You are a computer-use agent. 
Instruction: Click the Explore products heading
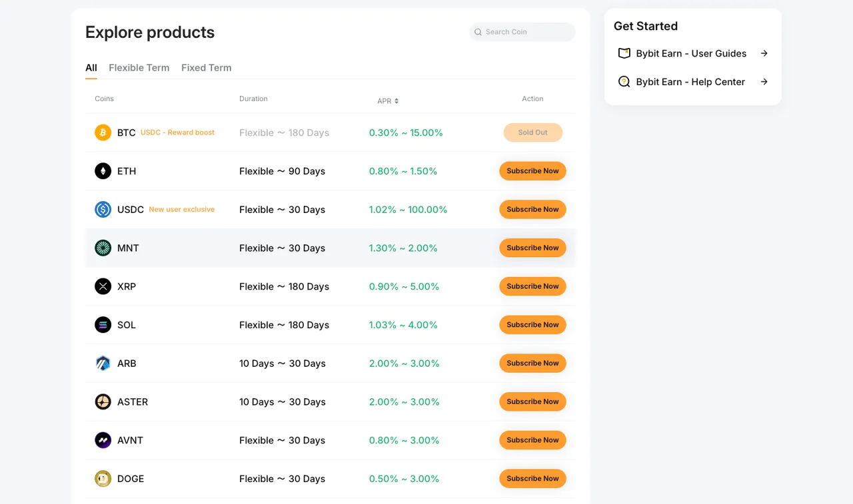tap(150, 33)
